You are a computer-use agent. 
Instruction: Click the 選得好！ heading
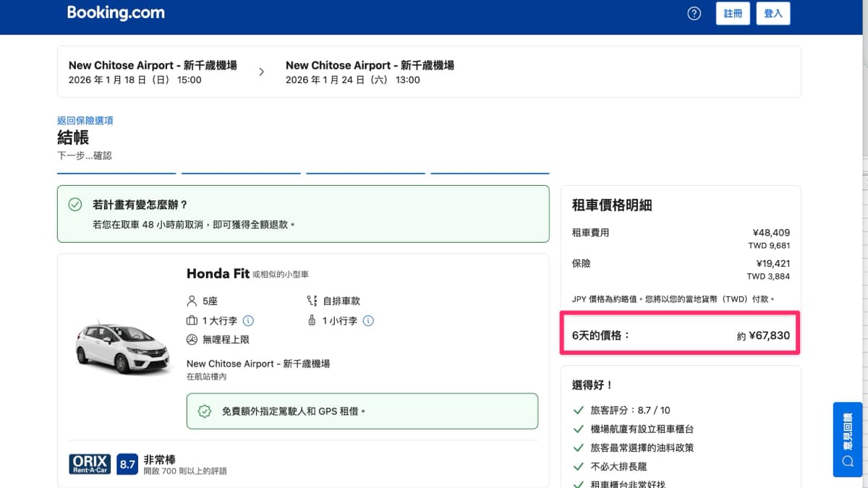[x=592, y=385]
